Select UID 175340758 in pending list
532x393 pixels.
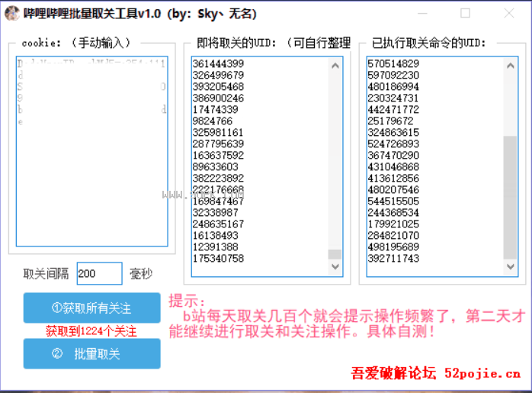coord(218,259)
